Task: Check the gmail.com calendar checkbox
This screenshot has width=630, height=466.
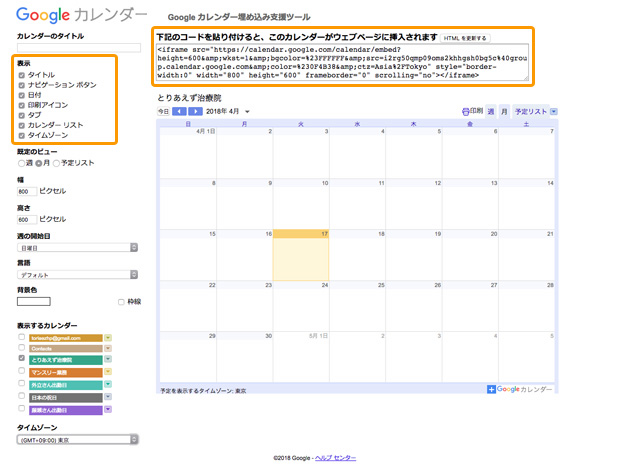Action: 22,337
